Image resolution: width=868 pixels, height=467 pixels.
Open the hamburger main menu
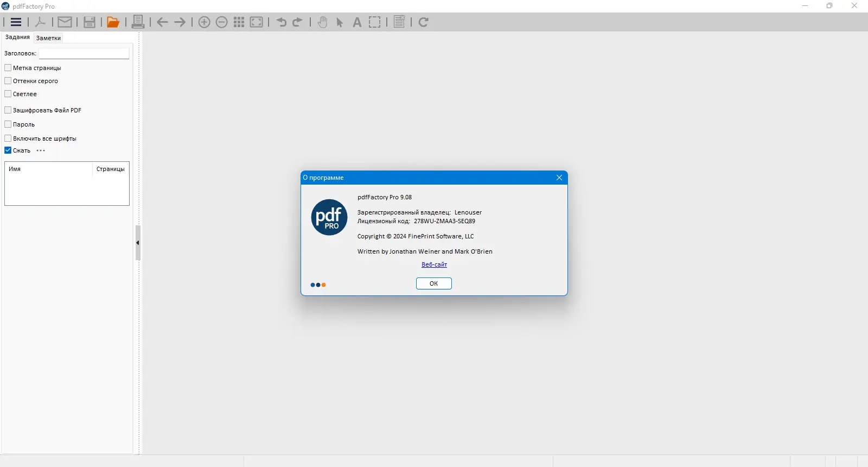coord(16,22)
